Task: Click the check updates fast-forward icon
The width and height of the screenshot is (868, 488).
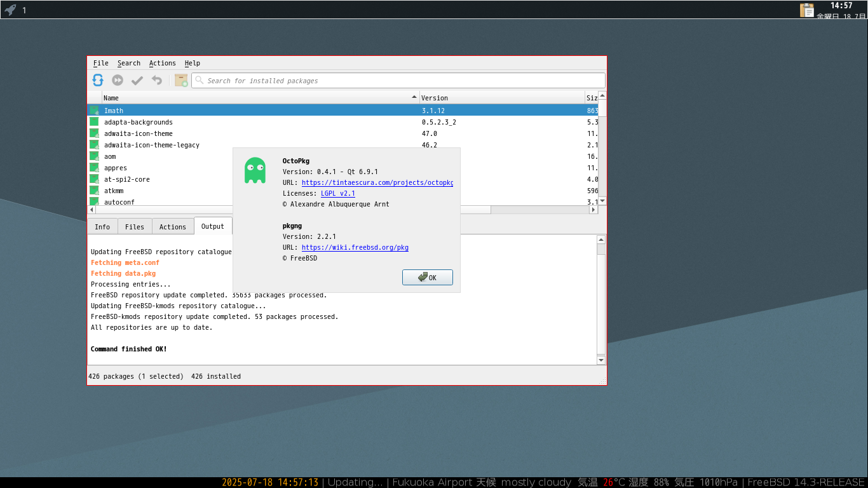Action: point(118,80)
